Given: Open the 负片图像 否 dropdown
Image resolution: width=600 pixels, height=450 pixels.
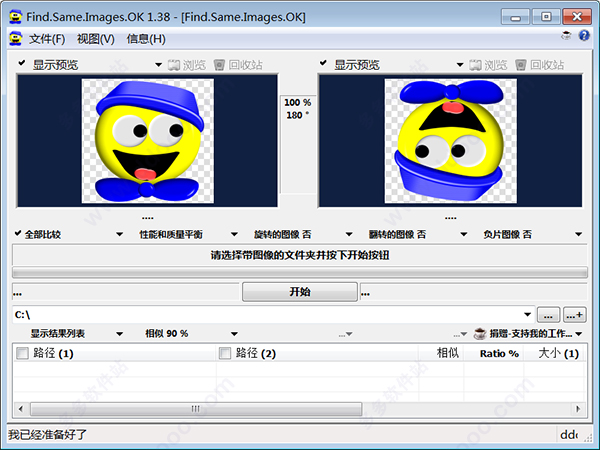Looking at the screenshot, I should 578,234.
